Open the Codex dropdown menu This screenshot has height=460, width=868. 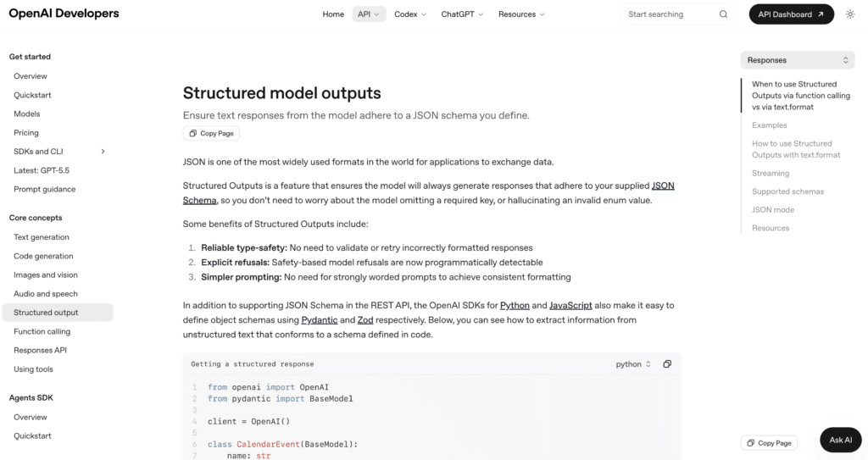click(x=410, y=14)
